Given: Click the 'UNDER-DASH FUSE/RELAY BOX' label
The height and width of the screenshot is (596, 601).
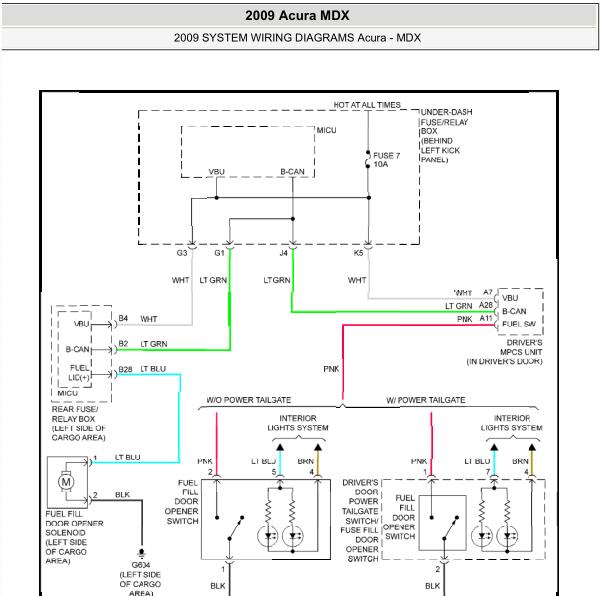Looking at the screenshot, I should click(x=446, y=121).
